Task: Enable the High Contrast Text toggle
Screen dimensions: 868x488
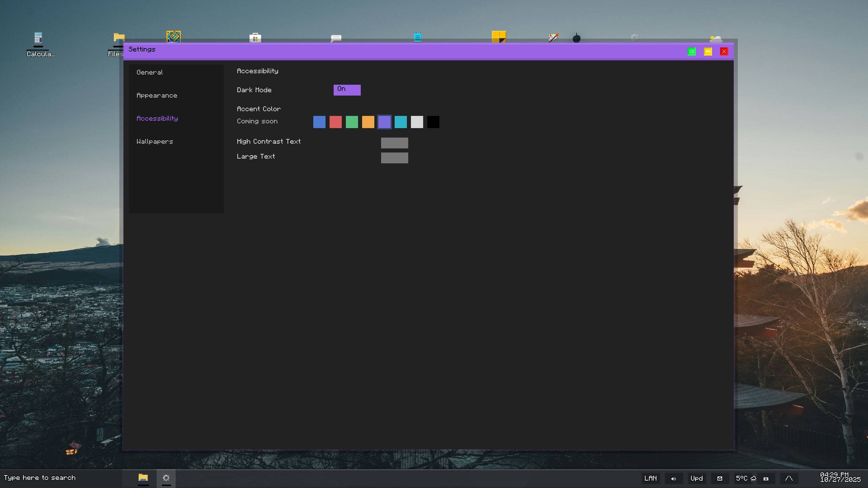Action: [x=394, y=143]
